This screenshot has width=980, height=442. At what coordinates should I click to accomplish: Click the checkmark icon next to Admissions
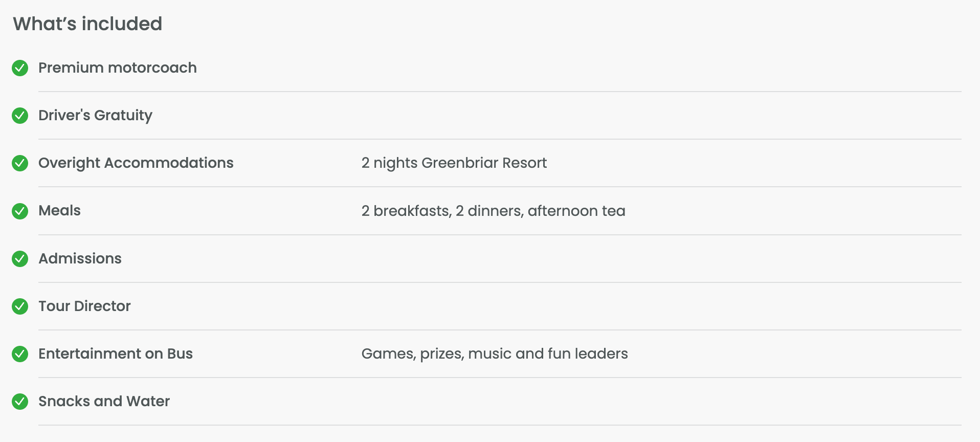(x=20, y=259)
